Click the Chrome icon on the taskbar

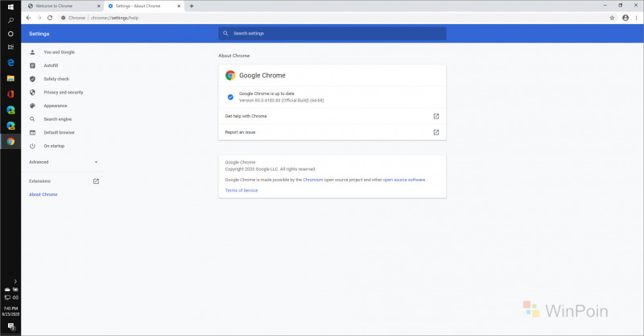pyautogui.click(x=10, y=142)
